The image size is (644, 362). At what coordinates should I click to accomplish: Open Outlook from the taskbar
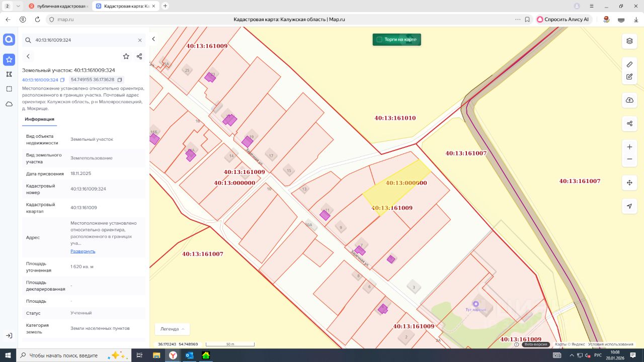189,355
